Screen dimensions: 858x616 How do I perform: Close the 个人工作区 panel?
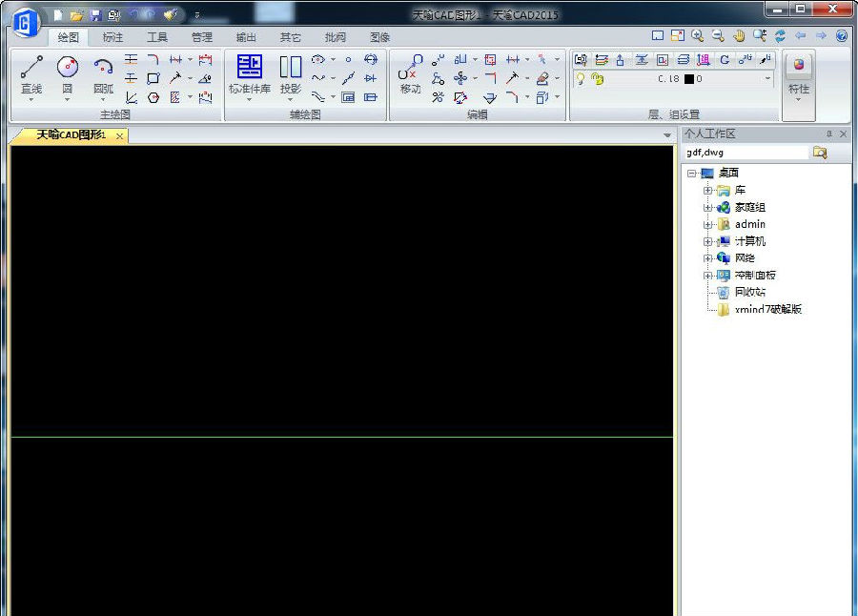tap(844, 133)
